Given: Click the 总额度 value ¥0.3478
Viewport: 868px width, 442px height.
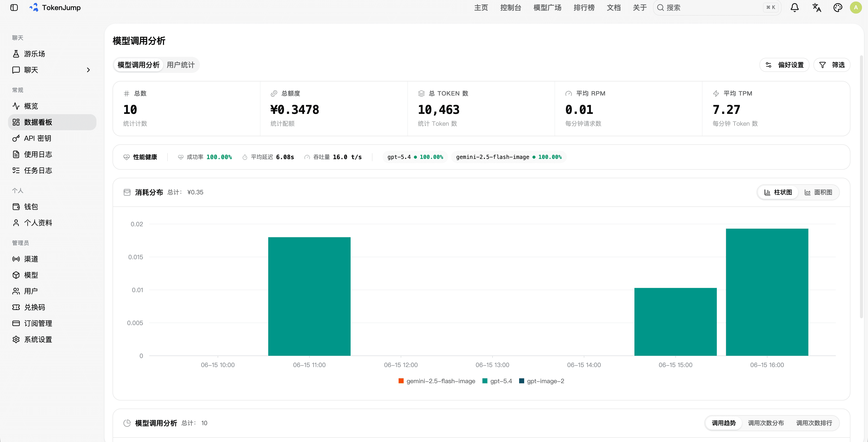Looking at the screenshot, I should tap(295, 110).
